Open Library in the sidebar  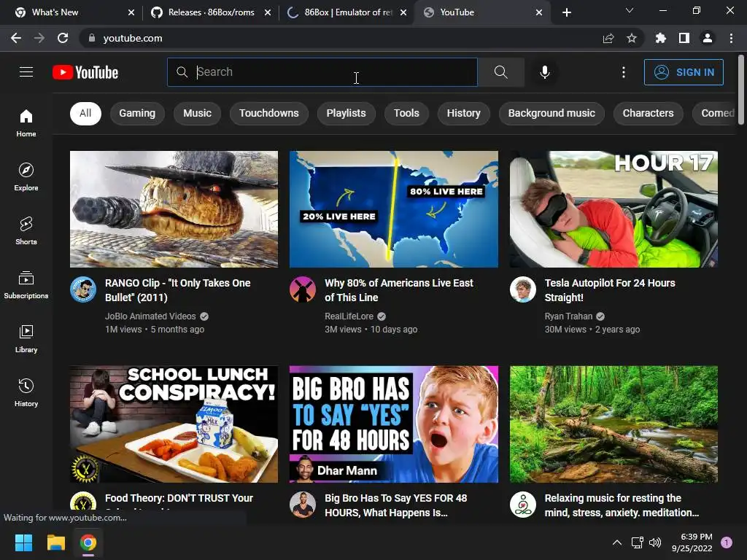click(x=26, y=338)
